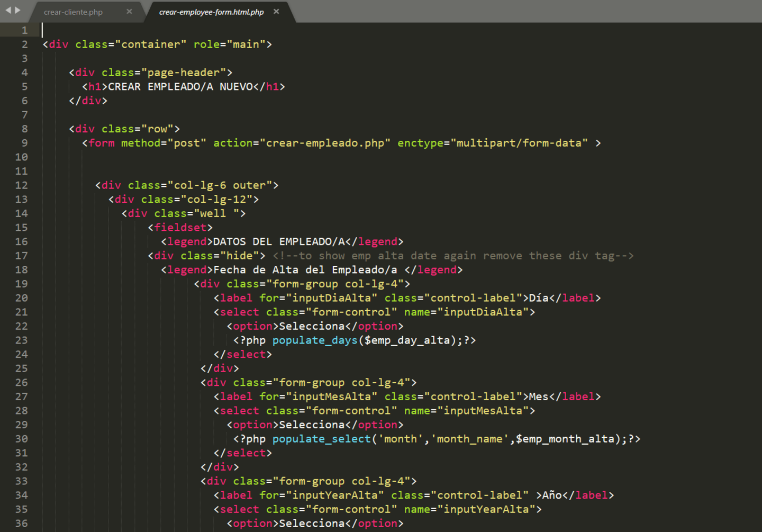Click the "container" class value on line 2

click(151, 44)
